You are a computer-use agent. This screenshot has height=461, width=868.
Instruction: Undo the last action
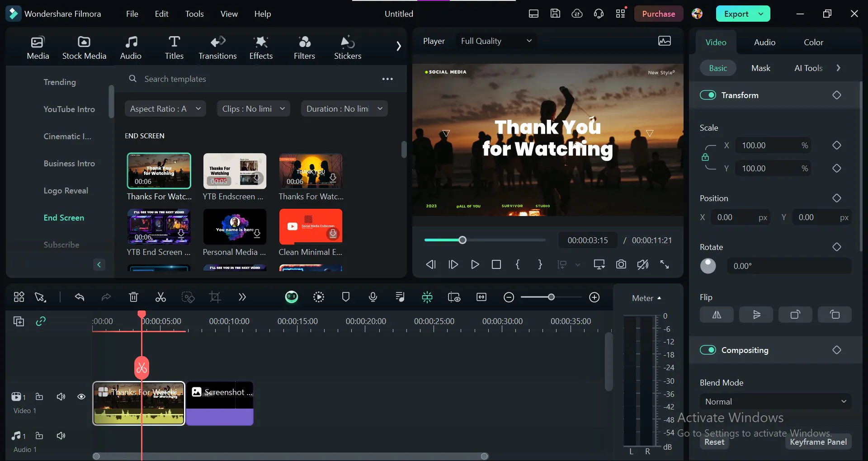80,297
